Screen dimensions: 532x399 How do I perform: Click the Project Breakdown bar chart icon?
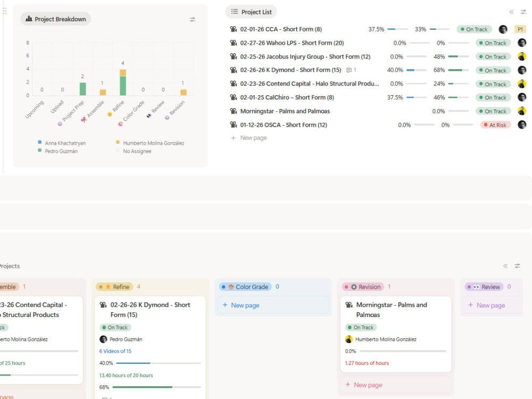pos(29,19)
